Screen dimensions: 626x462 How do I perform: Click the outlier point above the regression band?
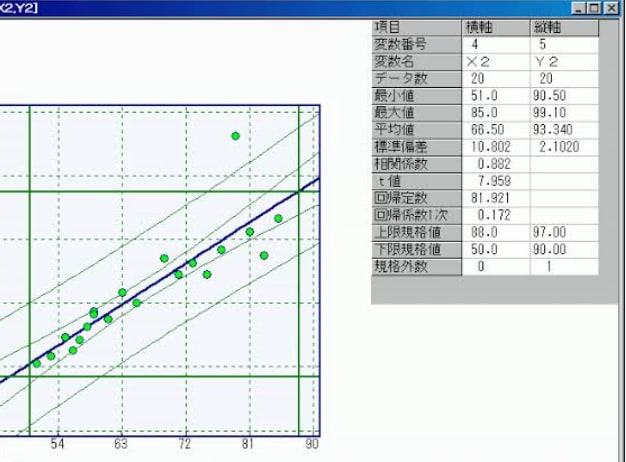[236, 136]
